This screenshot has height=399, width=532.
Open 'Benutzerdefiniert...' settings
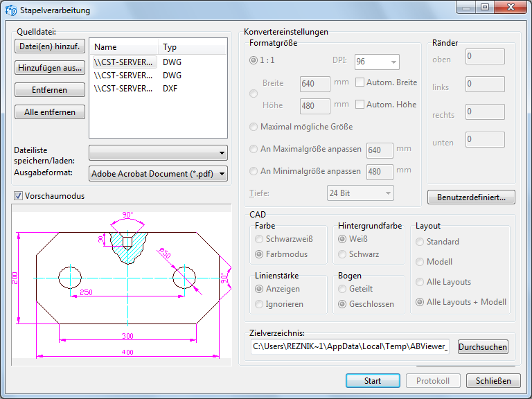point(471,197)
